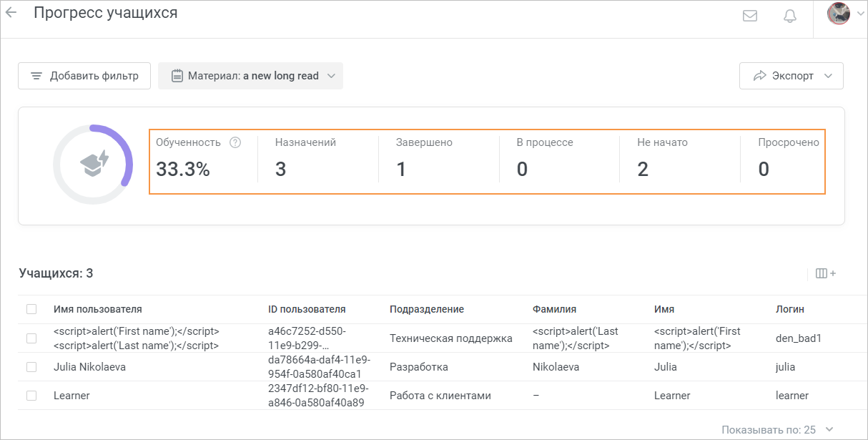This screenshot has width=868, height=440.
Task: Click the user avatar picture
Action: (x=838, y=14)
